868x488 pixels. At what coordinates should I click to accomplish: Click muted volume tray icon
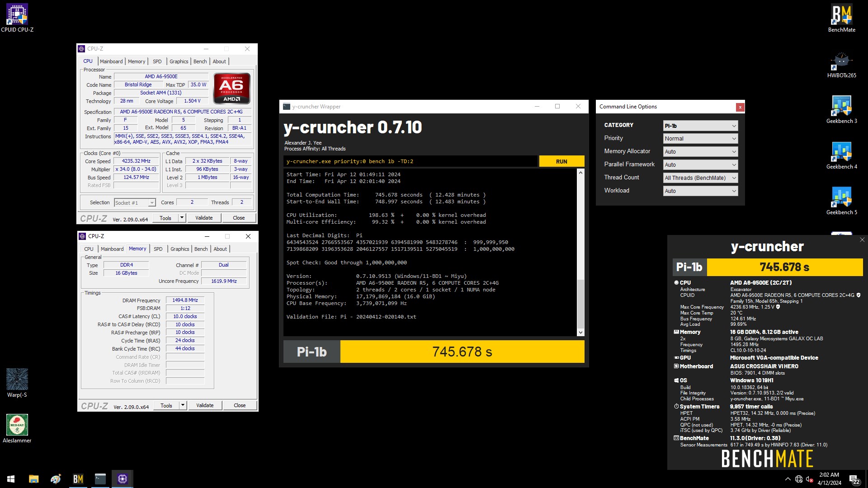click(810, 479)
